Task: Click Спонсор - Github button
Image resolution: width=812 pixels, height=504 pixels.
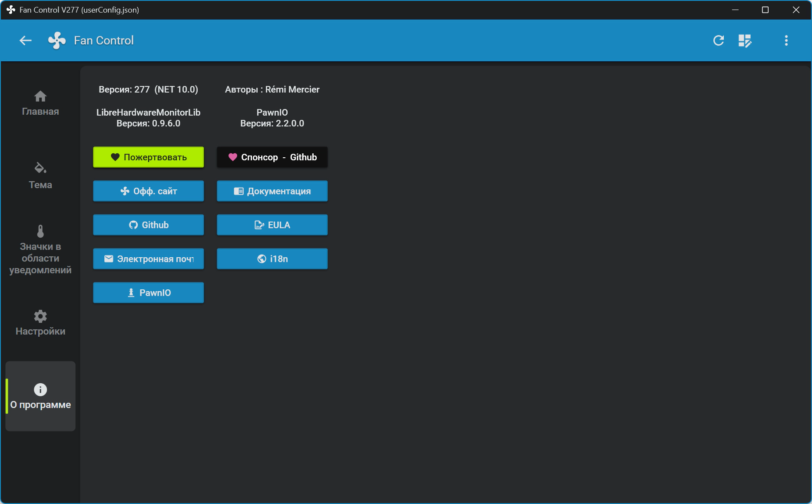Action: 272,157
